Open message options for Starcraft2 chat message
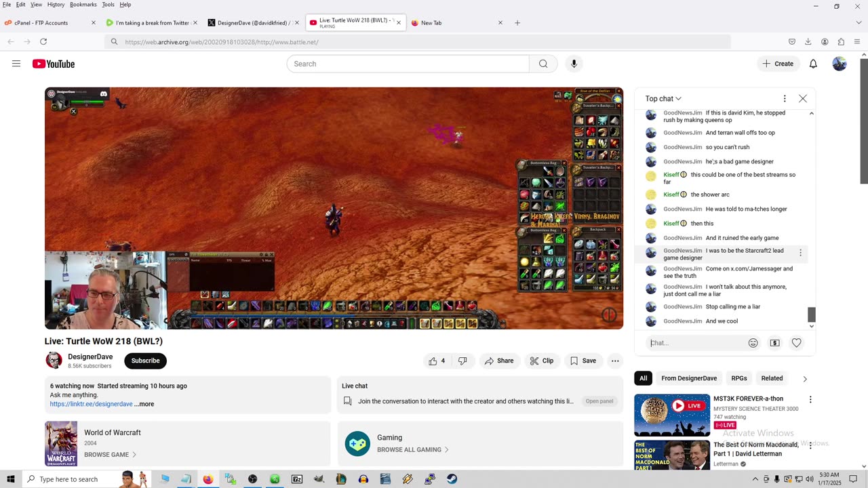 coord(800,253)
